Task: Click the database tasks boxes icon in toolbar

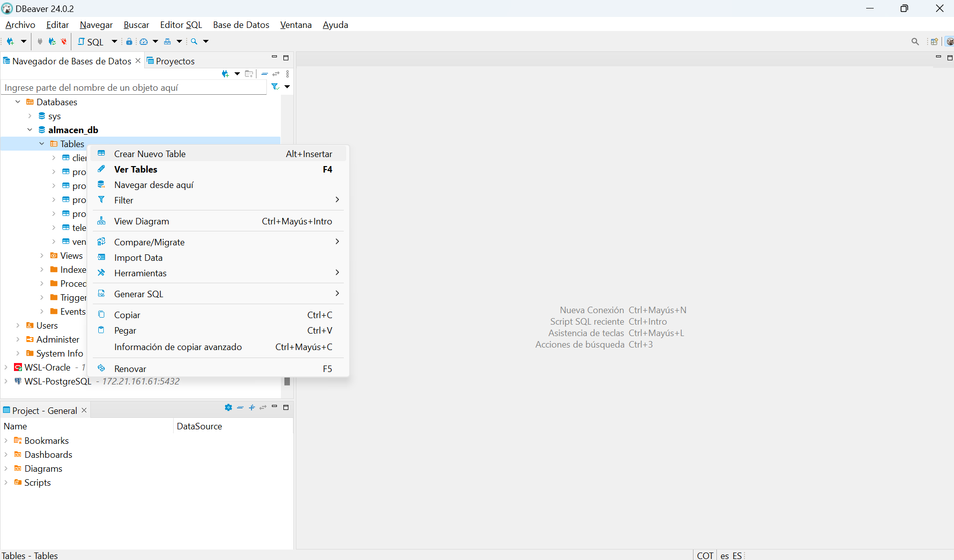Action: click(168, 41)
